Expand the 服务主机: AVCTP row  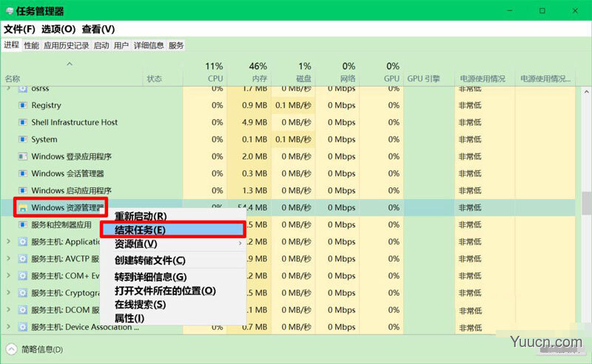pyautogui.click(x=8, y=258)
